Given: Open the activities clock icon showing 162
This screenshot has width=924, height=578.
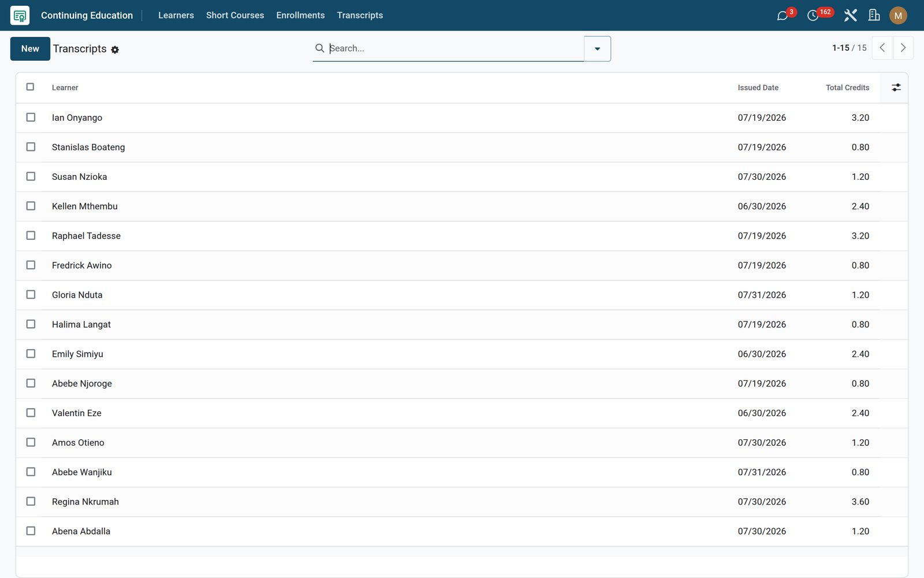Looking at the screenshot, I should [x=813, y=16].
